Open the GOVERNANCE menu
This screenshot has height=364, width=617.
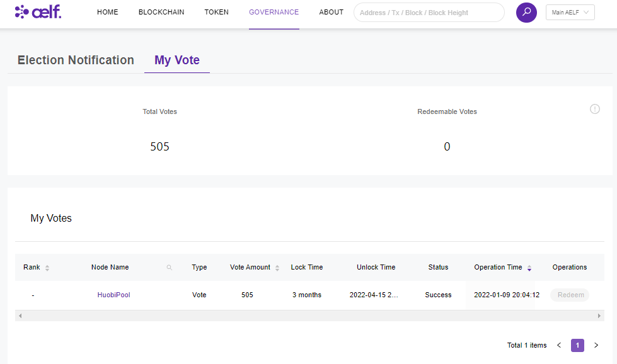coord(274,13)
